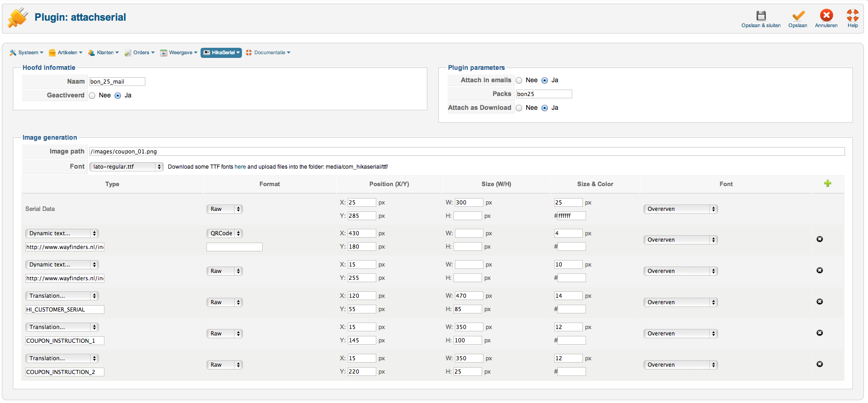Click the Annuleren red cancel icon
The width and height of the screenshot is (868, 403).
[x=826, y=16]
